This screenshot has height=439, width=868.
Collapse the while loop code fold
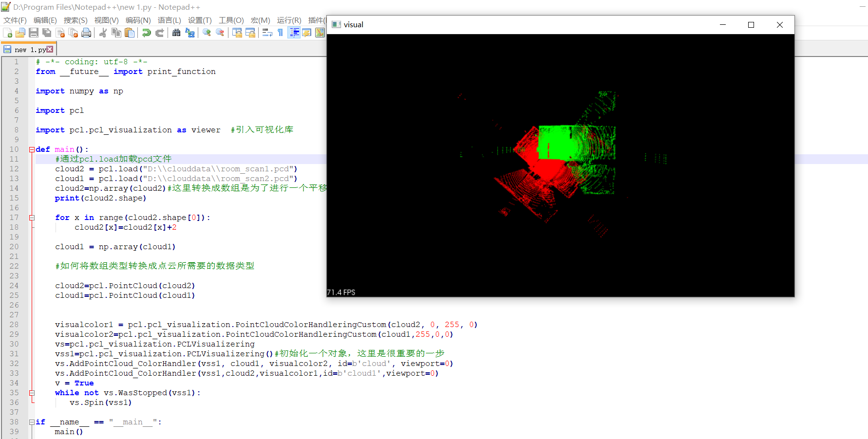coord(31,393)
